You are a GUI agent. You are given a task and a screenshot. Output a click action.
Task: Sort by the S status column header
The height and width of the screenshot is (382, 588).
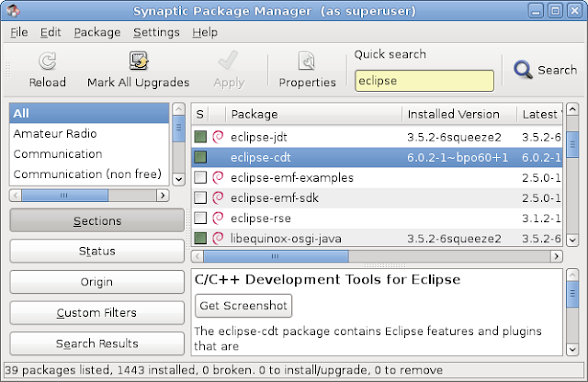[200, 114]
